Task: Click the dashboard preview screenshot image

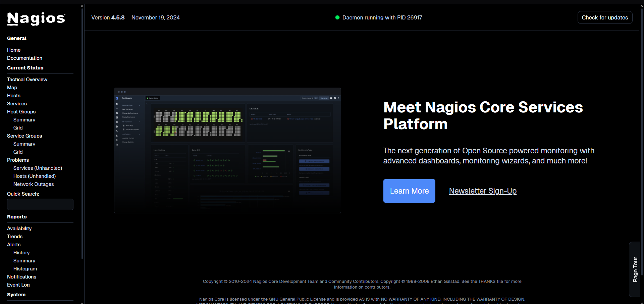Action: [x=227, y=150]
